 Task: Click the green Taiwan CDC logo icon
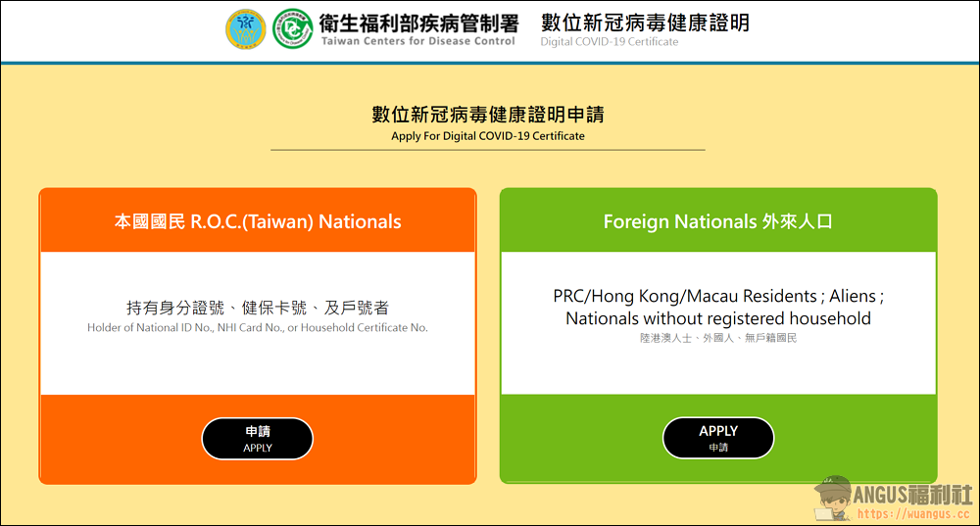pos(292,29)
